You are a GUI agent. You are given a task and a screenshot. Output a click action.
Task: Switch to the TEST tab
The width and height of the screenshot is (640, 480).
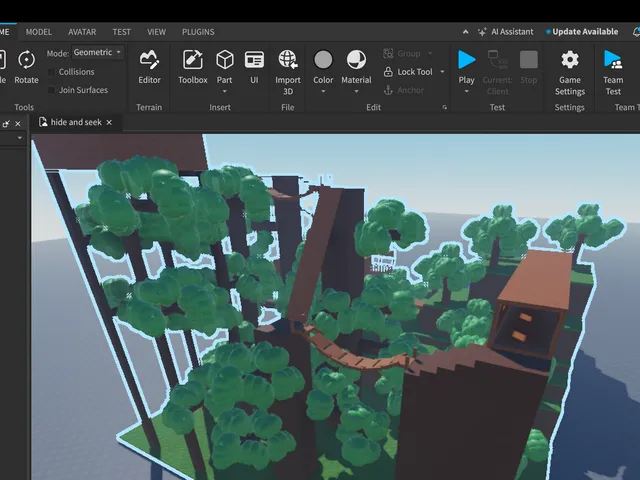(122, 32)
